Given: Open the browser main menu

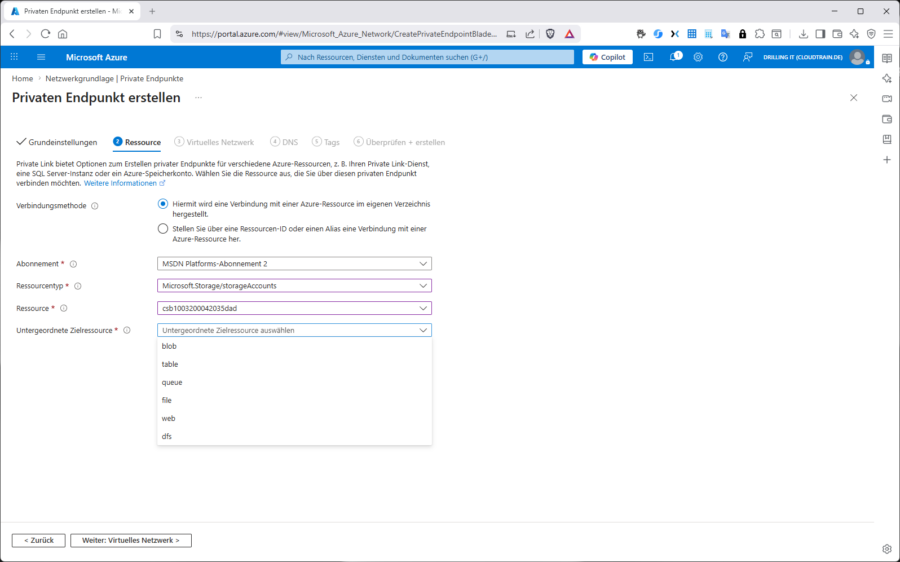Looking at the screenshot, I should pyautogui.click(x=888, y=34).
